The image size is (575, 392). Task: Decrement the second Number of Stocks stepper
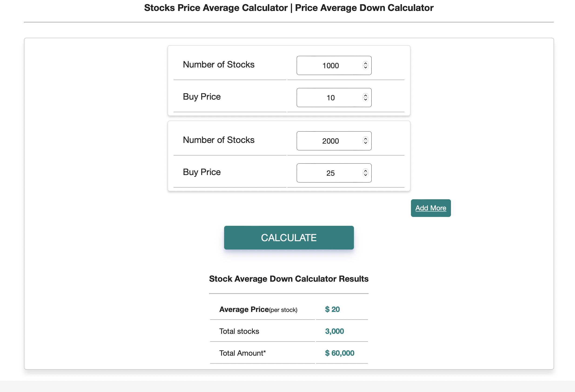pos(365,143)
